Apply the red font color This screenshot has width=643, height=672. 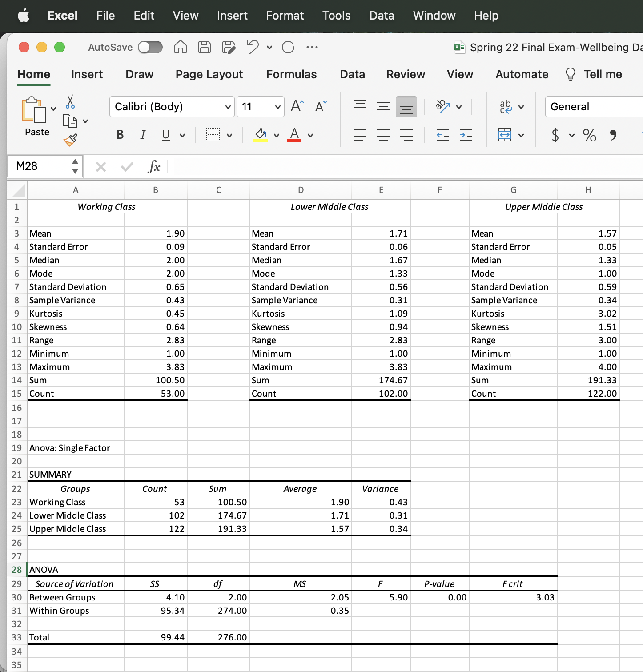(294, 135)
